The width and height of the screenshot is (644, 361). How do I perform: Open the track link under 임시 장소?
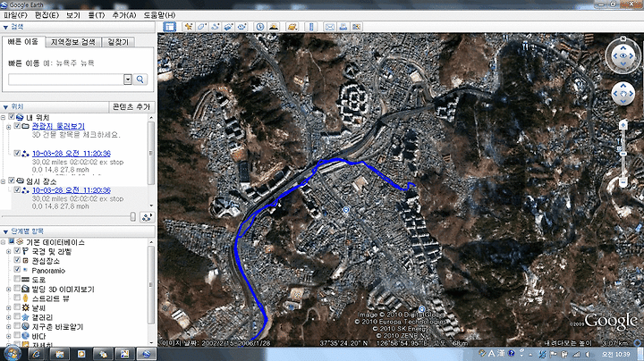coord(72,190)
